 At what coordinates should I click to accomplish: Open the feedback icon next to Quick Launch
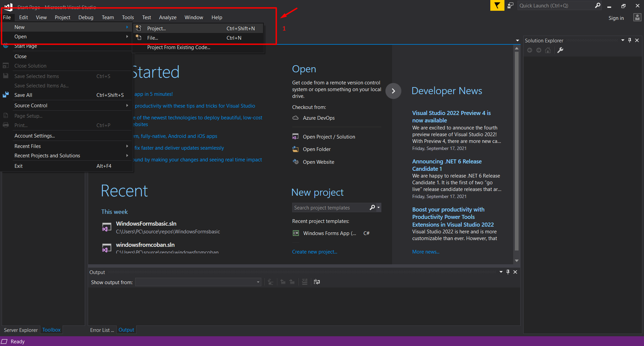pyautogui.click(x=510, y=5)
